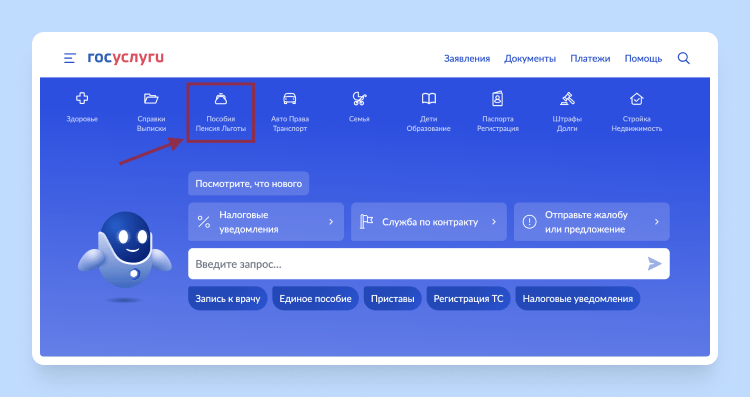Open the Налоговые уведомления card
Image resolution: width=750 pixels, height=397 pixels.
point(266,222)
